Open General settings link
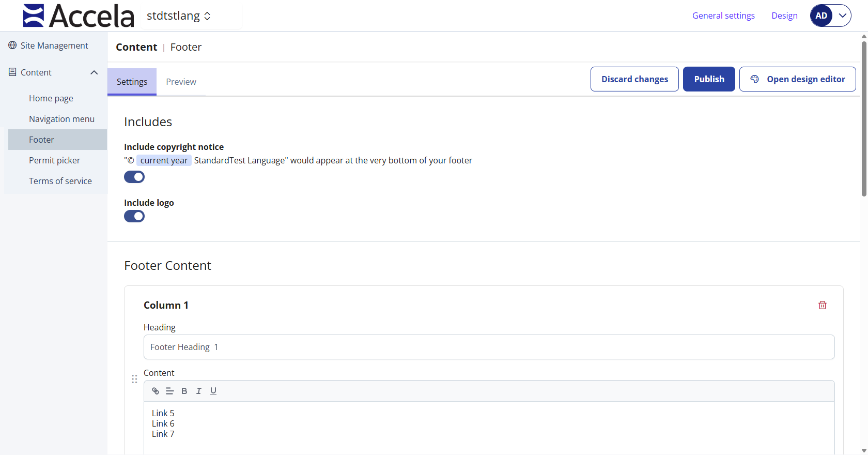 (723, 16)
